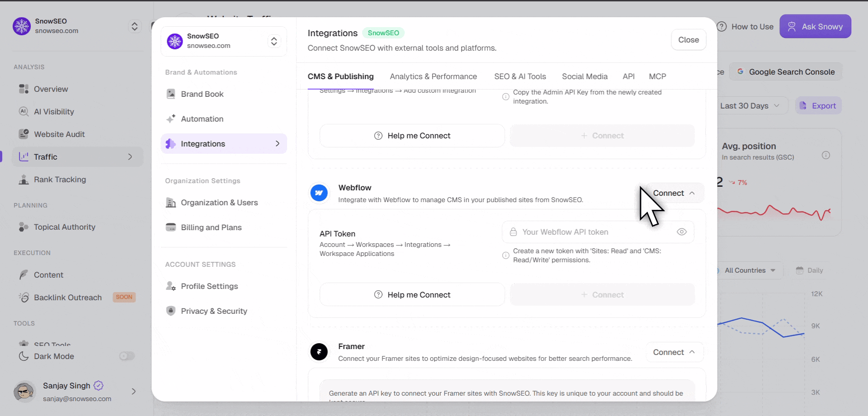Switch to MCP tab
This screenshot has height=416, width=868.
click(658, 76)
